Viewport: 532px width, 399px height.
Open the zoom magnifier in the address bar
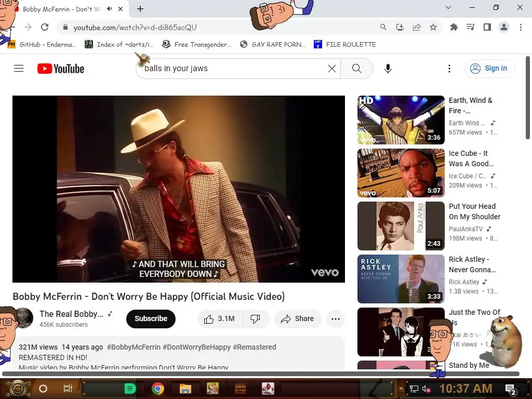[383, 27]
